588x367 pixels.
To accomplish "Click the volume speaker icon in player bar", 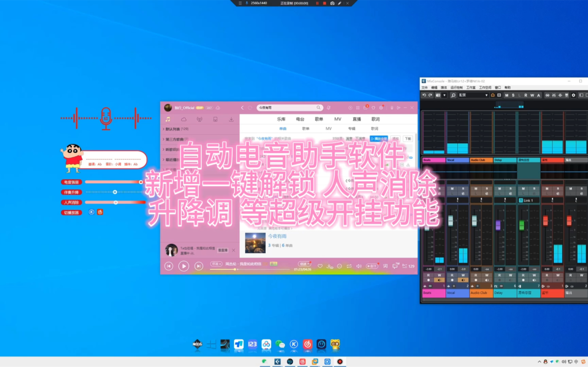I will point(359,266).
